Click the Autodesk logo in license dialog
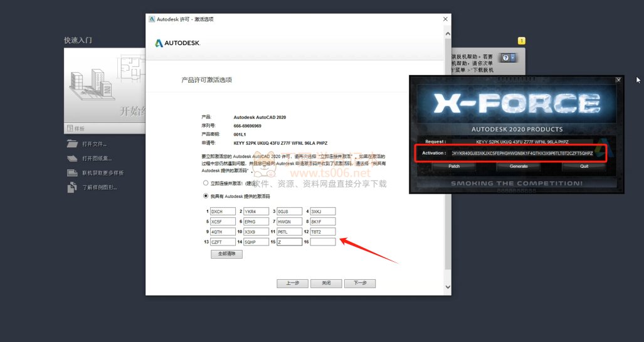 click(x=177, y=43)
